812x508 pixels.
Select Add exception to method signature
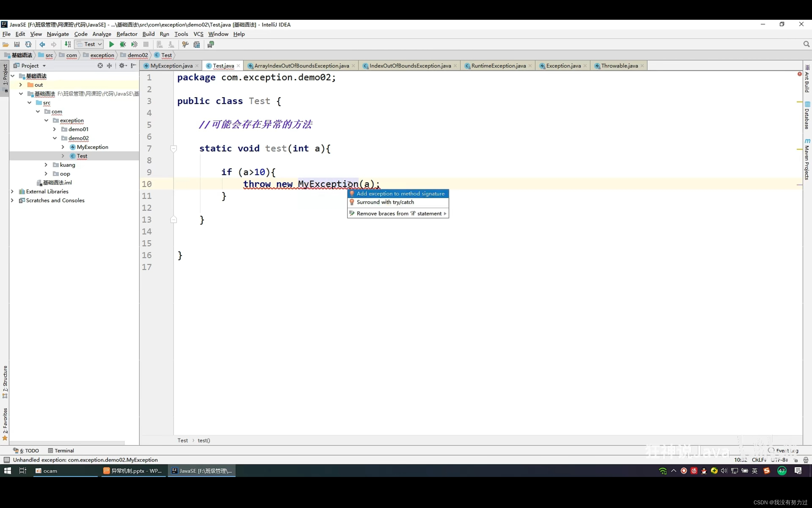tap(398, 194)
